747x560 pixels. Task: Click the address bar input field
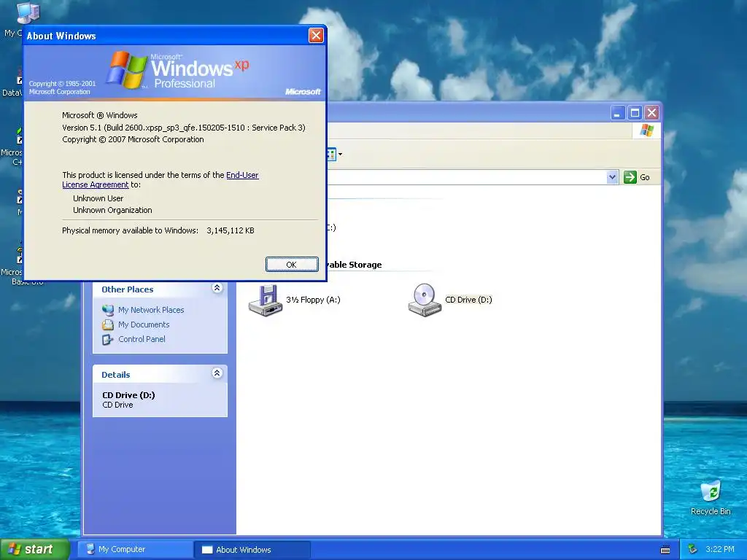[467, 177]
